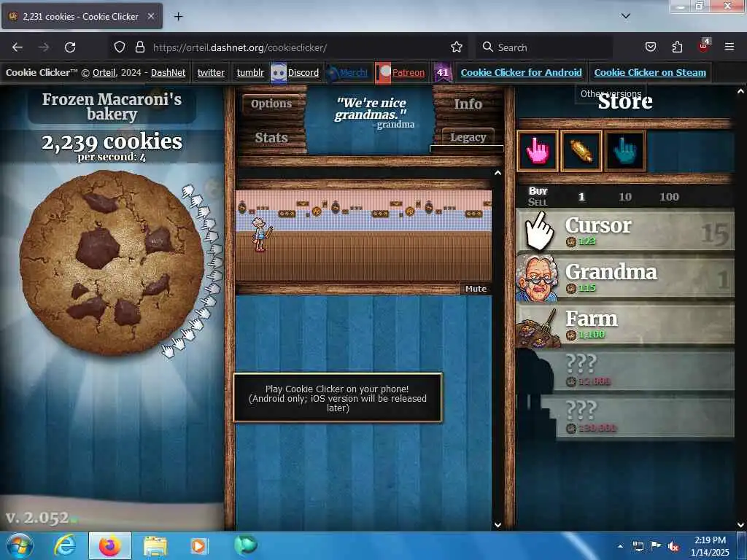747x560 pixels.
Task: Click the grandma sprite in the row
Action: [260, 234]
